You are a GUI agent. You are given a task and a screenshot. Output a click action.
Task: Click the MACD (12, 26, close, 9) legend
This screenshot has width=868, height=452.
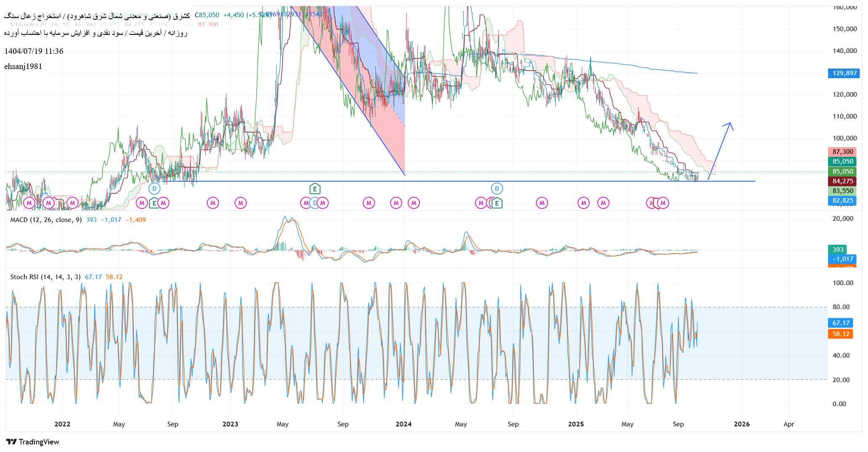[x=46, y=220]
